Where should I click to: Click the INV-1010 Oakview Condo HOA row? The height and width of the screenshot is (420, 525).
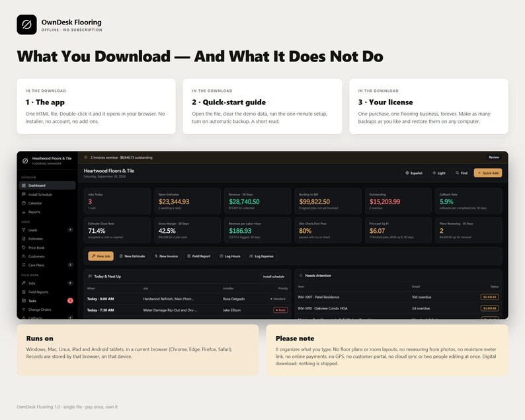click(399, 308)
